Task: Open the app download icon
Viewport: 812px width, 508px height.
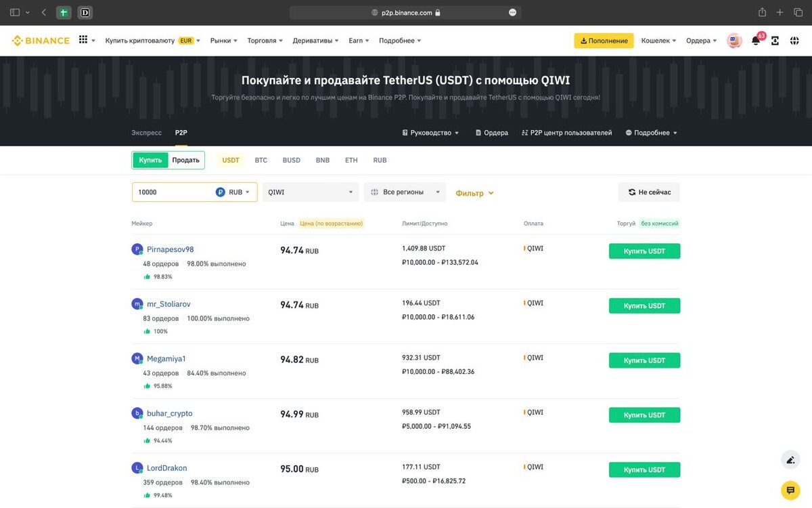Action: click(775, 41)
